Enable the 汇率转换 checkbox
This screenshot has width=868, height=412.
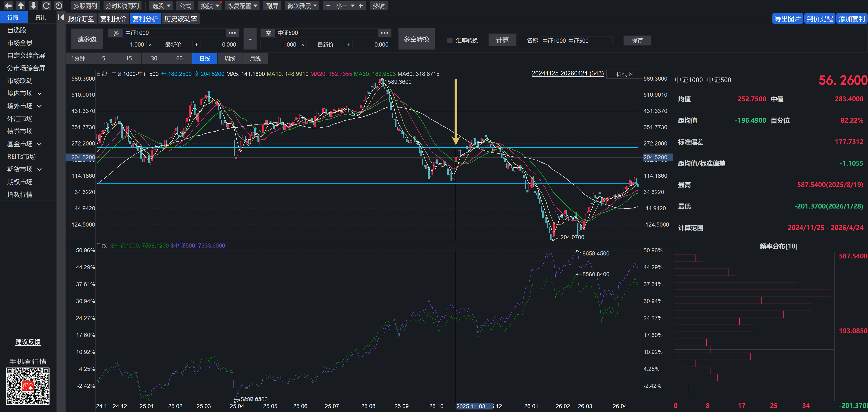pyautogui.click(x=450, y=40)
